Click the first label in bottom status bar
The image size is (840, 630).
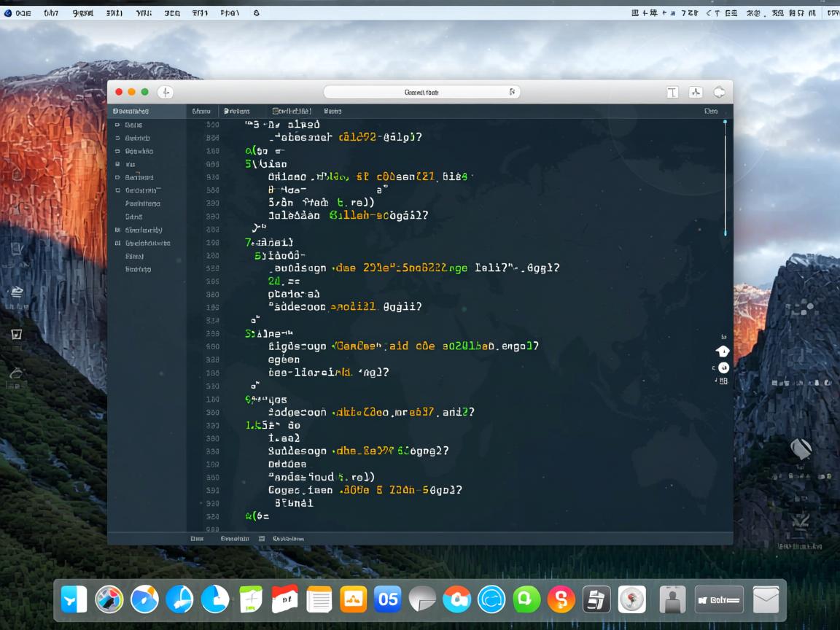pos(197,539)
